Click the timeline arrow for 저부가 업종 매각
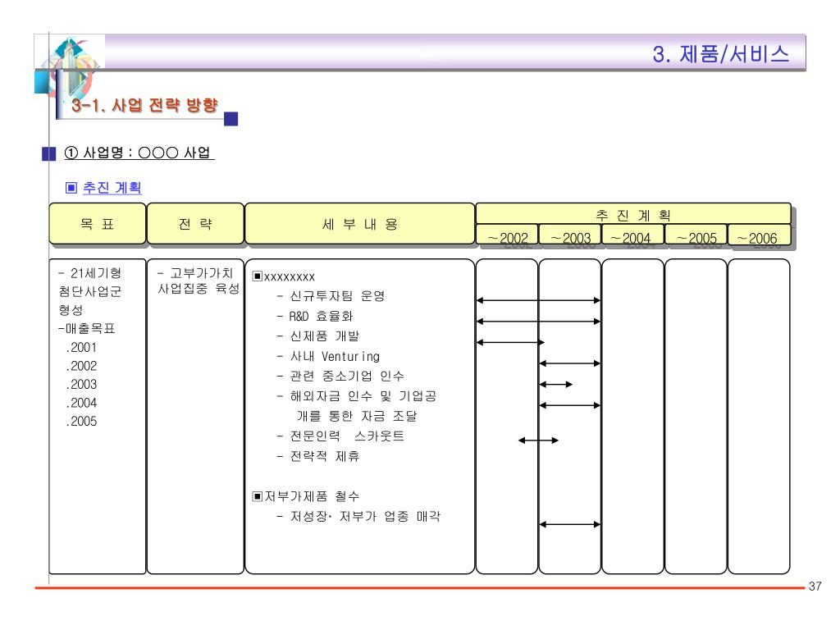 tap(570, 524)
